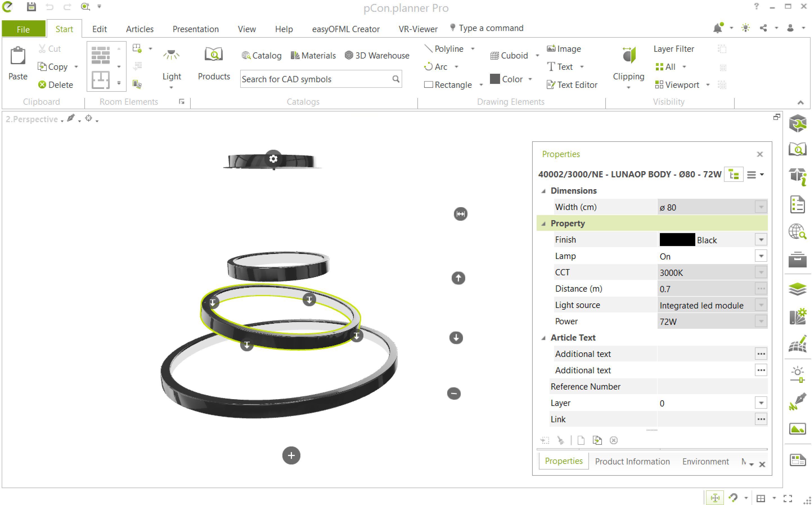Open the File menu
The height and width of the screenshot is (505, 812).
(23, 29)
